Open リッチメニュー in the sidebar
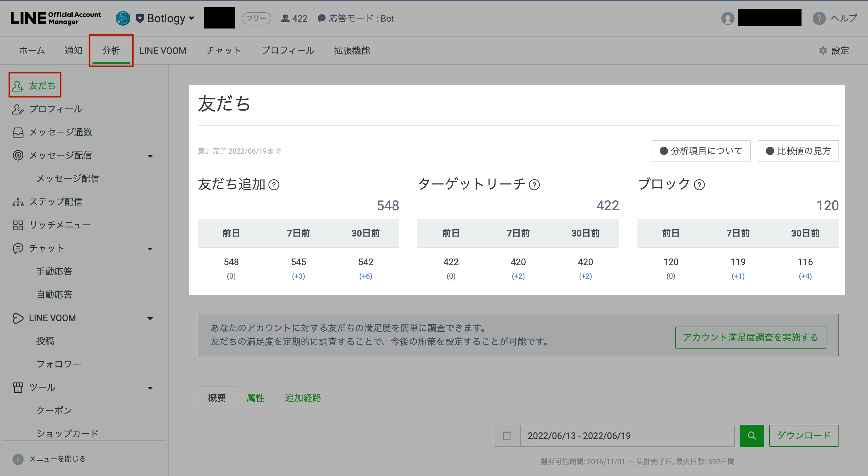Image resolution: width=868 pixels, height=476 pixels. pyautogui.click(x=60, y=225)
